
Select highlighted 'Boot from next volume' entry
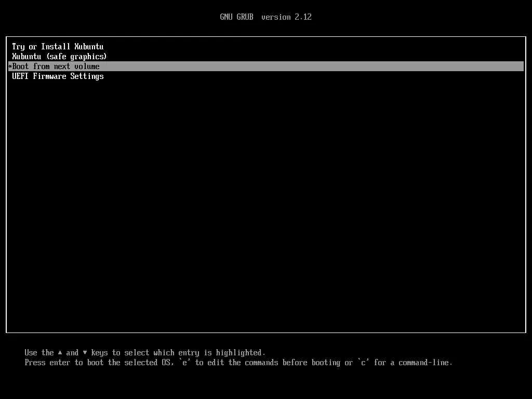(266, 66)
